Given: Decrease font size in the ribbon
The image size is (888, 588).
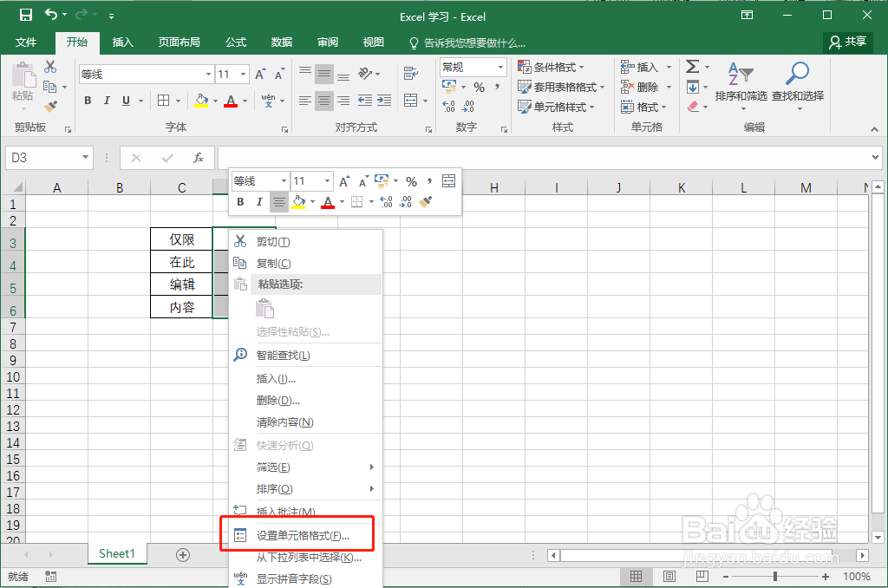Looking at the screenshot, I should click(x=280, y=75).
